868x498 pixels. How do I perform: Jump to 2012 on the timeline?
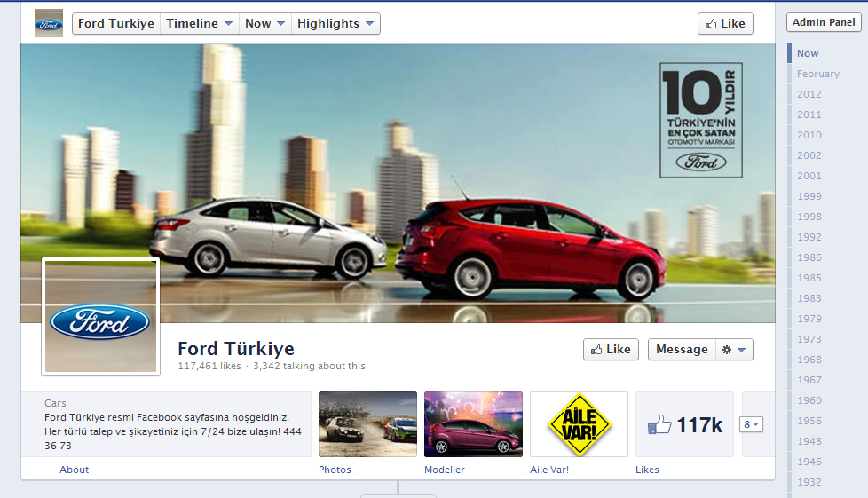click(x=809, y=94)
